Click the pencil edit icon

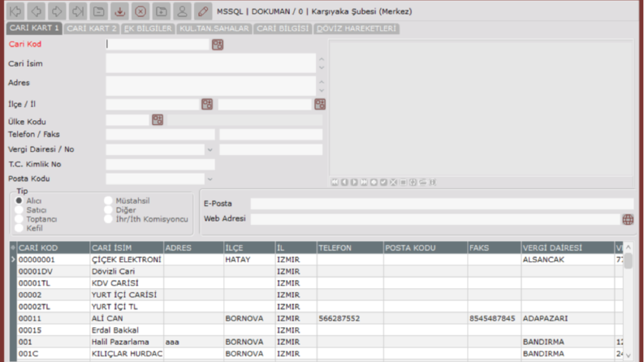click(x=203, y=11)
